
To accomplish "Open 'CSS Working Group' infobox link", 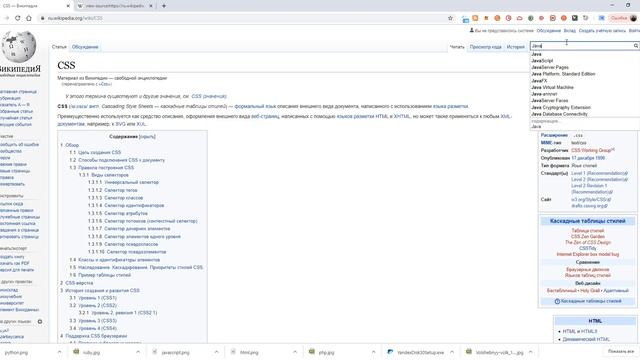I will (x=591, y=151).
